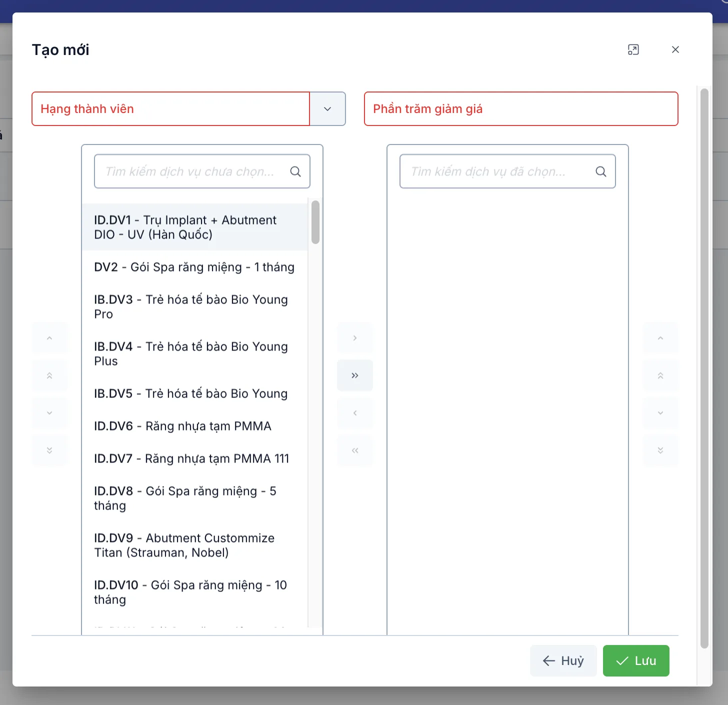
Task: Move item down in right list
Action: point(660,413)
